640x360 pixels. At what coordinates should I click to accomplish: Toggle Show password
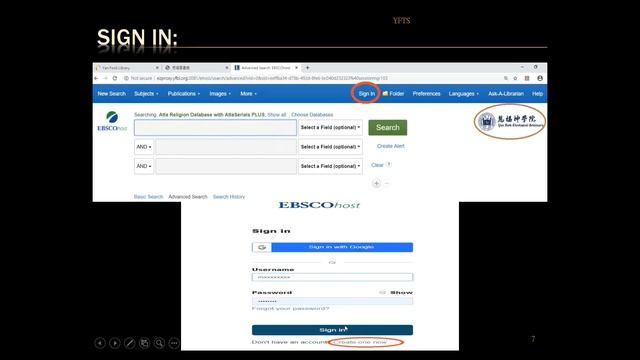pyautogui.click(x=396, y=293)
